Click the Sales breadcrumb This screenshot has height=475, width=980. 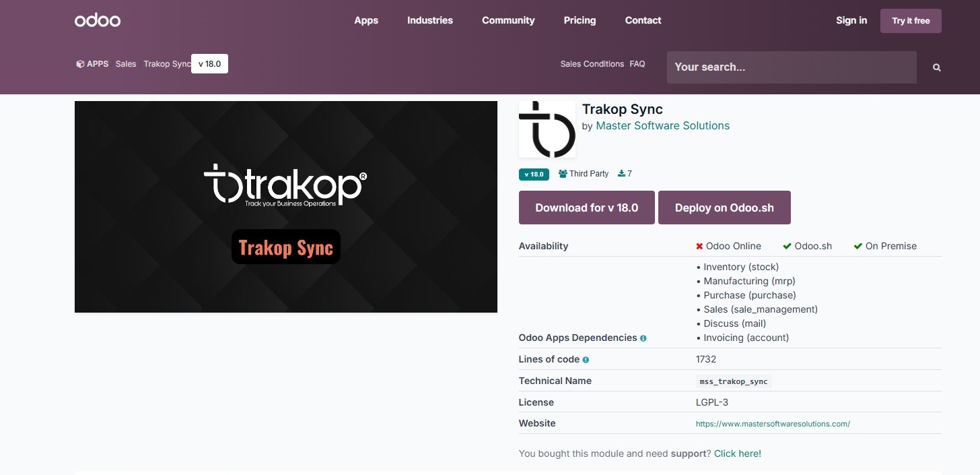point(126,64)
